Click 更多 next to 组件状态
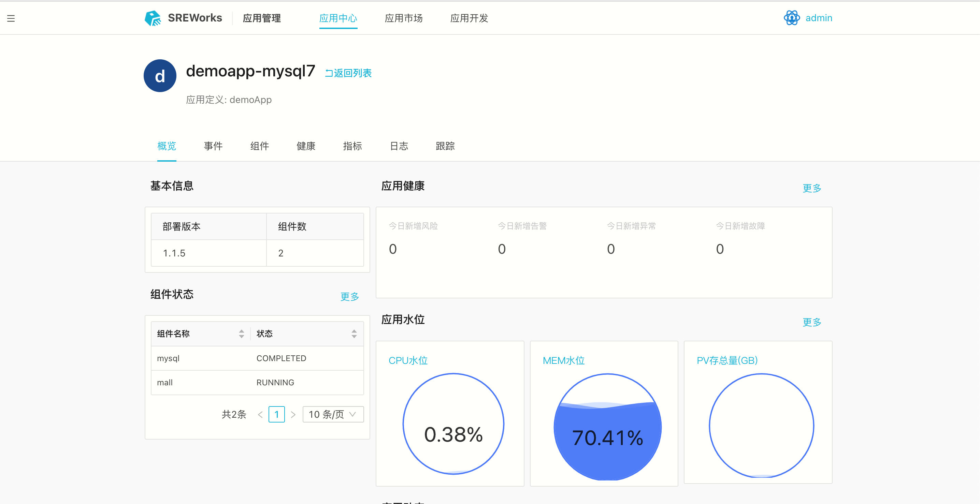980x504 pixels. [x=349, y=296]
